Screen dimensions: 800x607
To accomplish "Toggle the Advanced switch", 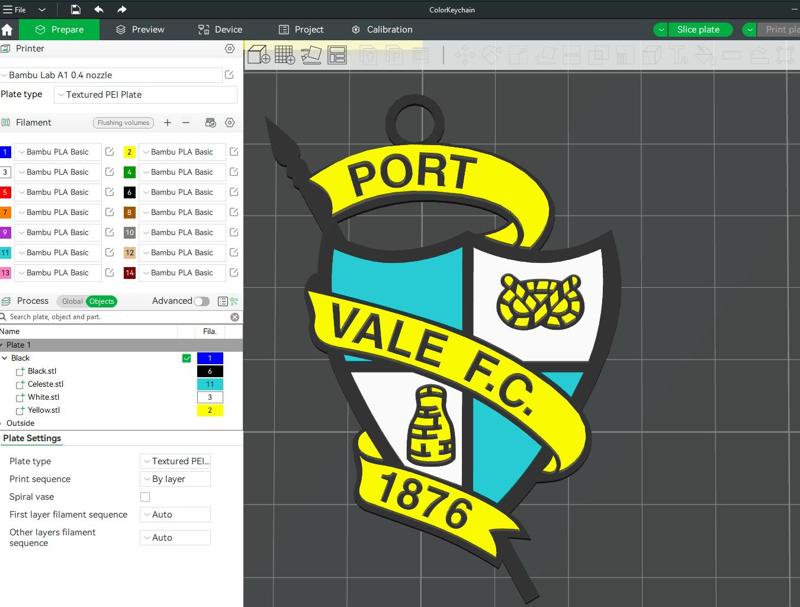I will coord(201,301).
